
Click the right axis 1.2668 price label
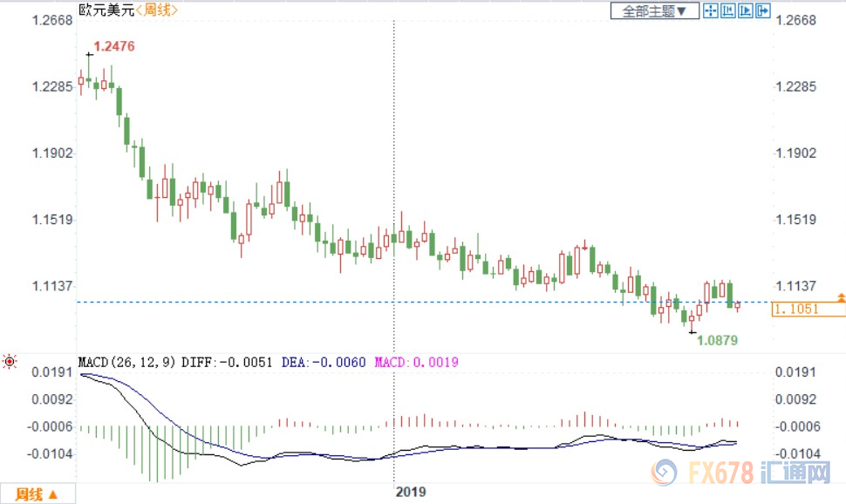click(795, 21)
